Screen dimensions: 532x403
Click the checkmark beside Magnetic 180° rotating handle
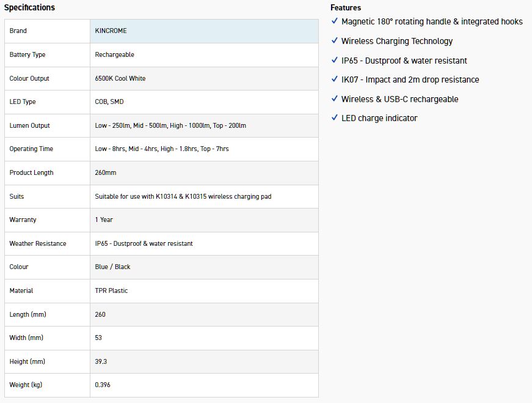pos(334,21)
